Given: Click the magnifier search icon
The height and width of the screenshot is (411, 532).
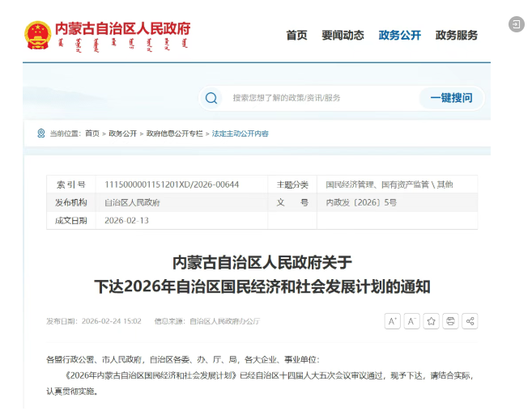Looking at the screenshot, I should point(211,98).
